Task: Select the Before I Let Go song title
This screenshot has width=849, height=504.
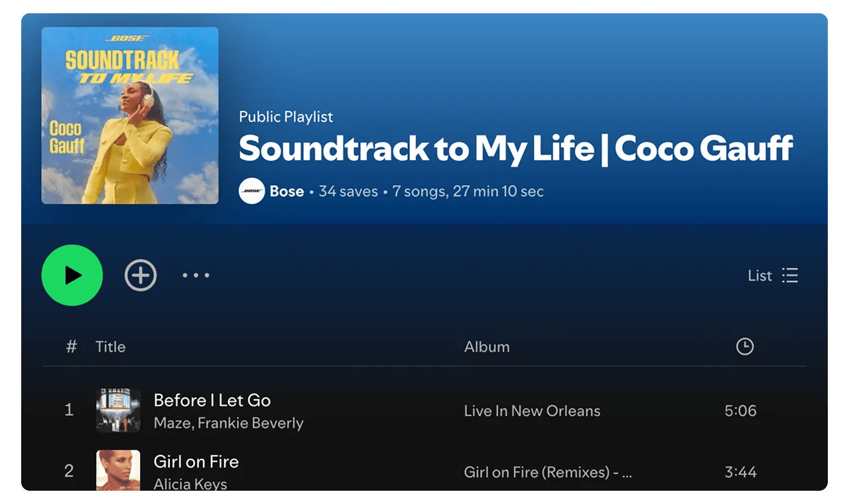Action: point(212,401)
